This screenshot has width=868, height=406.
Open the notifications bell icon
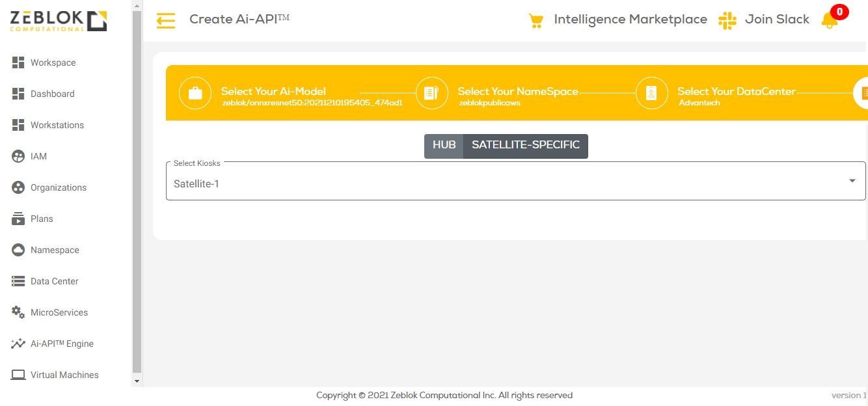[x=830, y=20]
